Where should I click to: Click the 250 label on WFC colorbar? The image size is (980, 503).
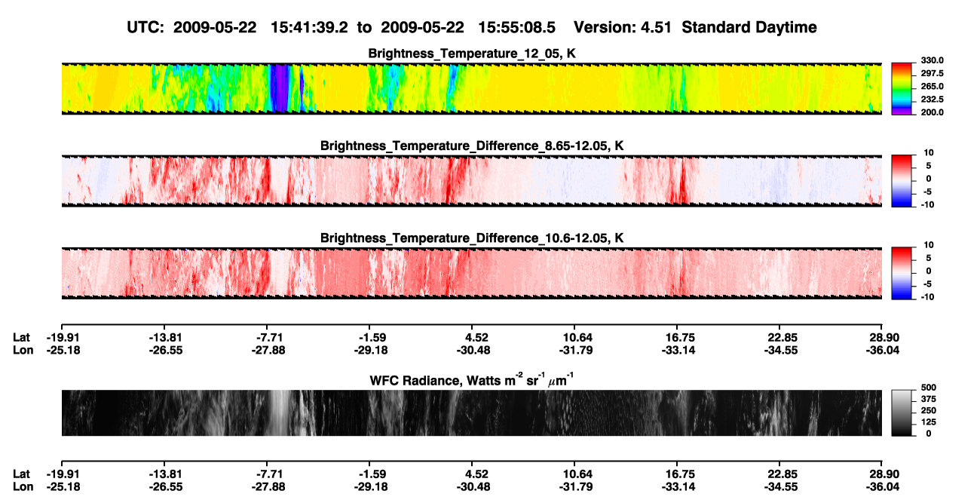(929, 410)
